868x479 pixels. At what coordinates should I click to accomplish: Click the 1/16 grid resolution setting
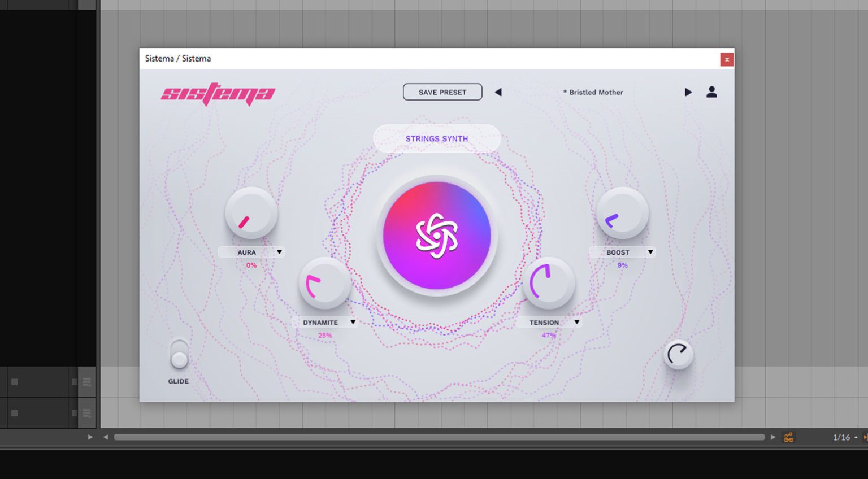841,437
